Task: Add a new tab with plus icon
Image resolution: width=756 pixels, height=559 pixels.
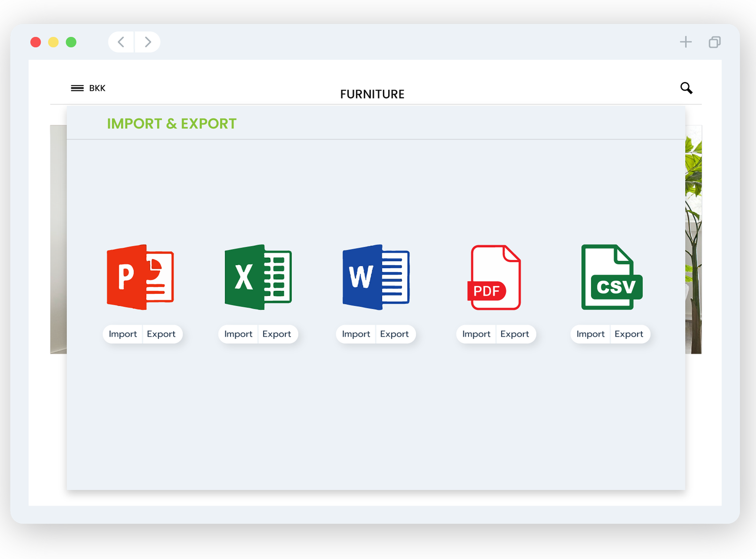Action: [x=686, y=42]
